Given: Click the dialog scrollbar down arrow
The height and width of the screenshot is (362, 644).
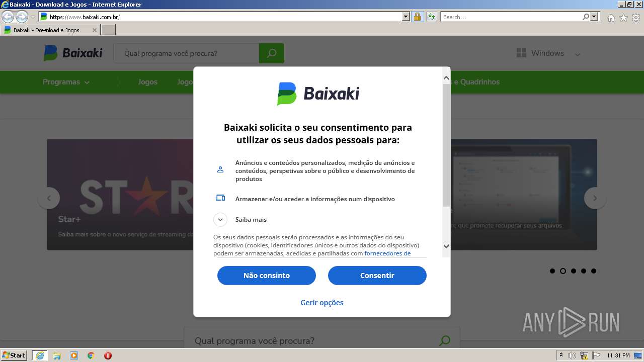Looking at the screenshot, I should [x=446, y=246].
